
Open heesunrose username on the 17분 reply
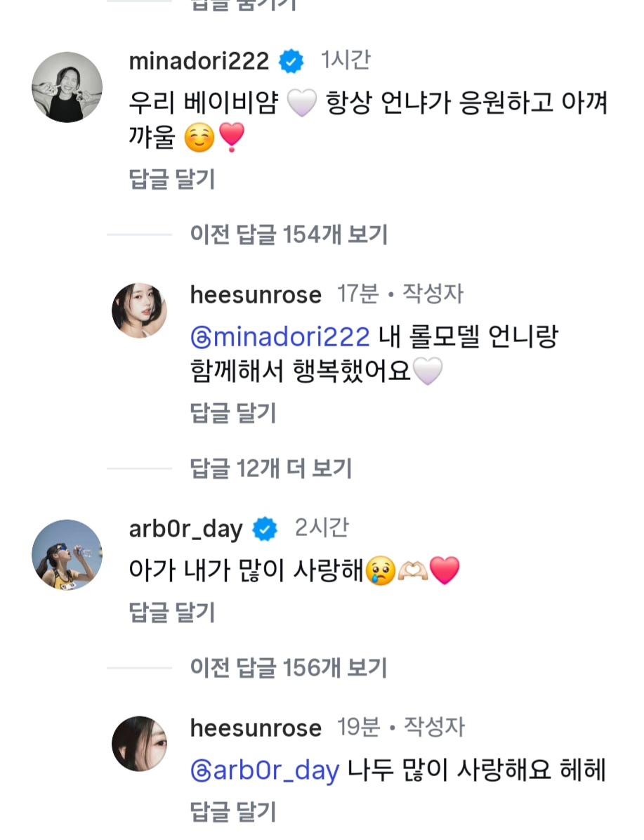pos(255,294)
